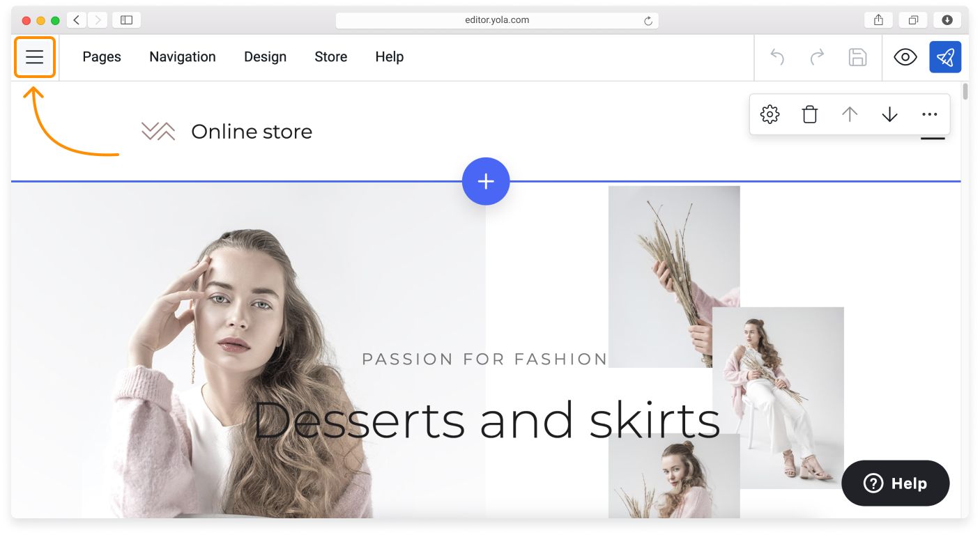Click the redo arrow icon
The image size is (980, 535).
pos(817,57)
